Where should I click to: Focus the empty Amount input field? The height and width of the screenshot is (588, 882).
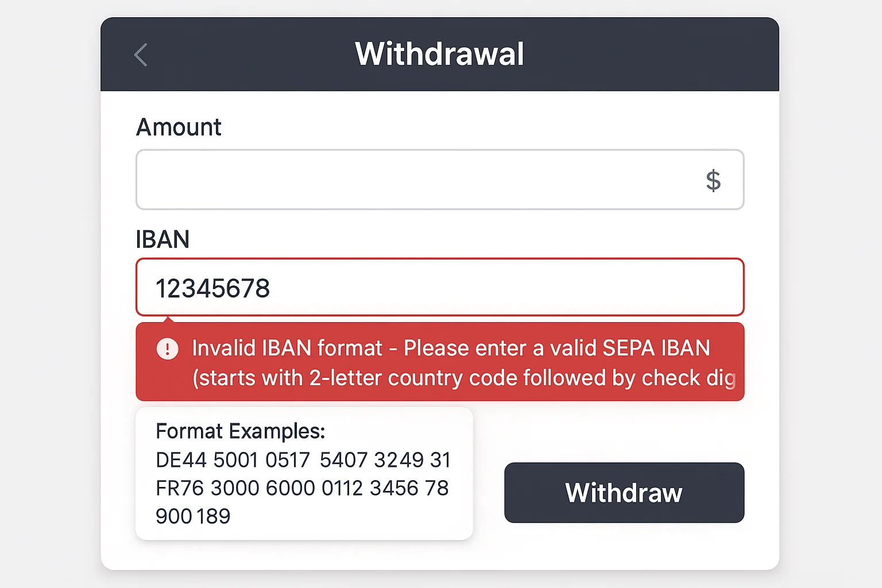tap(413, 180)
